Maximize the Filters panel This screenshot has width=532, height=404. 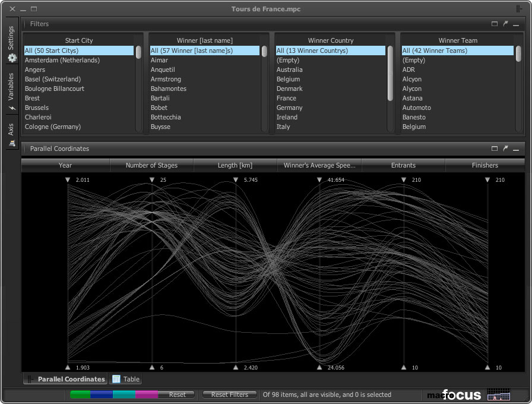point(495,24)
